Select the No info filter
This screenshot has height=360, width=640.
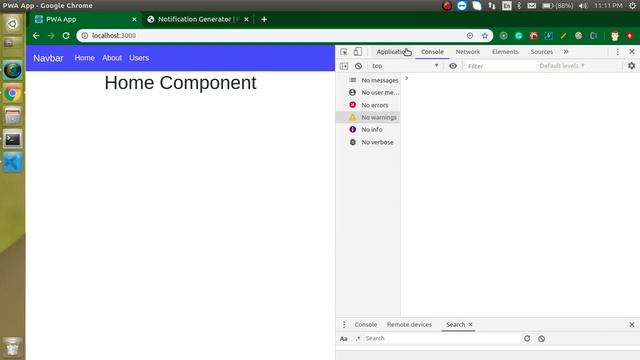tap(368, 129)
